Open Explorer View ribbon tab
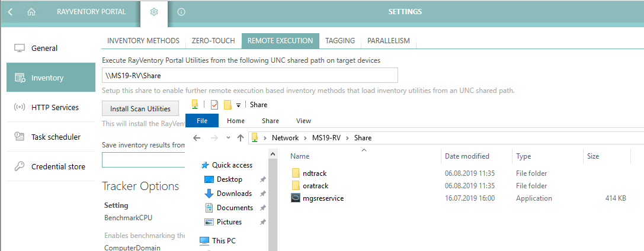Image resolution: width=644 pixels, height=251 pixels. 303,121
